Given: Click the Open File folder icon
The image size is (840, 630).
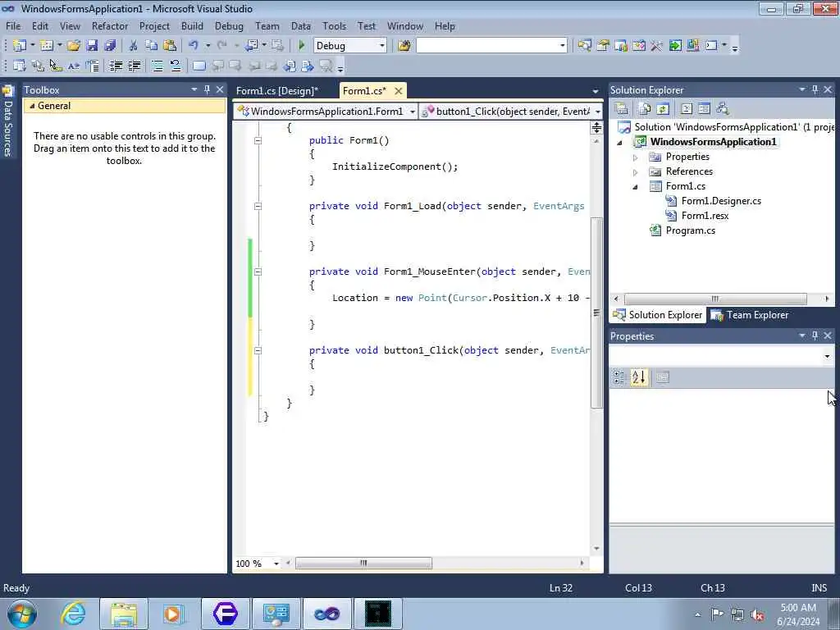Looking at the screenshot, I should click(74, 46).
